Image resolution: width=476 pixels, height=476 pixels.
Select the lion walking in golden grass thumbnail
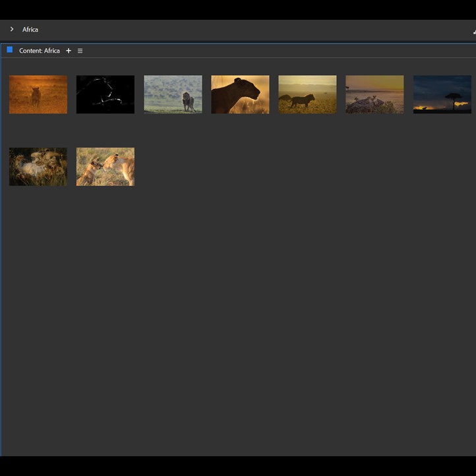[x=307, y=94]
